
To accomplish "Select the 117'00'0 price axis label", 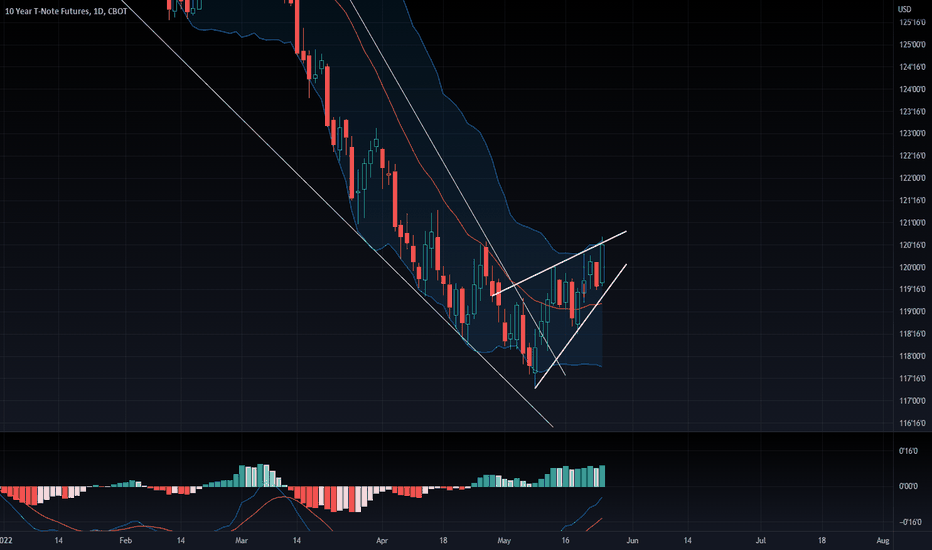I will click(912, 401).
